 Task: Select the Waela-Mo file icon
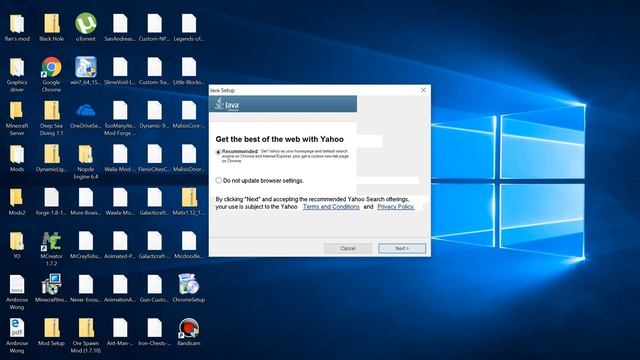tap(120, 201)
